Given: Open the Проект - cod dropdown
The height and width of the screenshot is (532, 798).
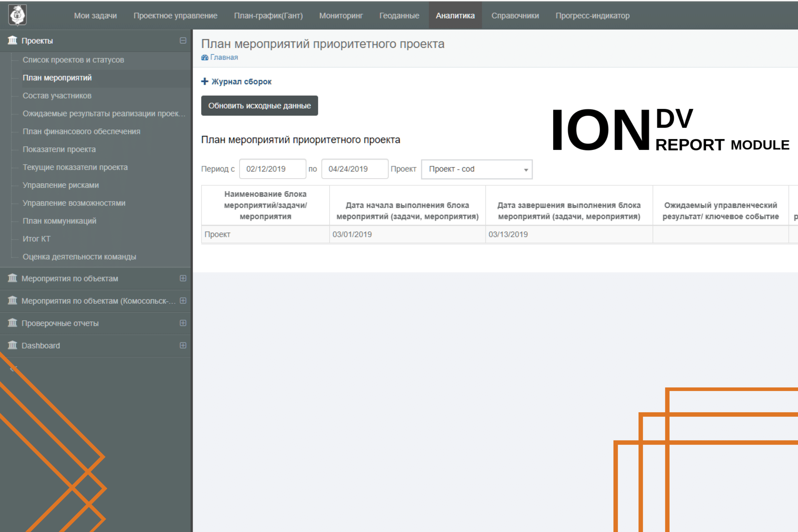Looking at the screenshot, I should click(477, 169).
